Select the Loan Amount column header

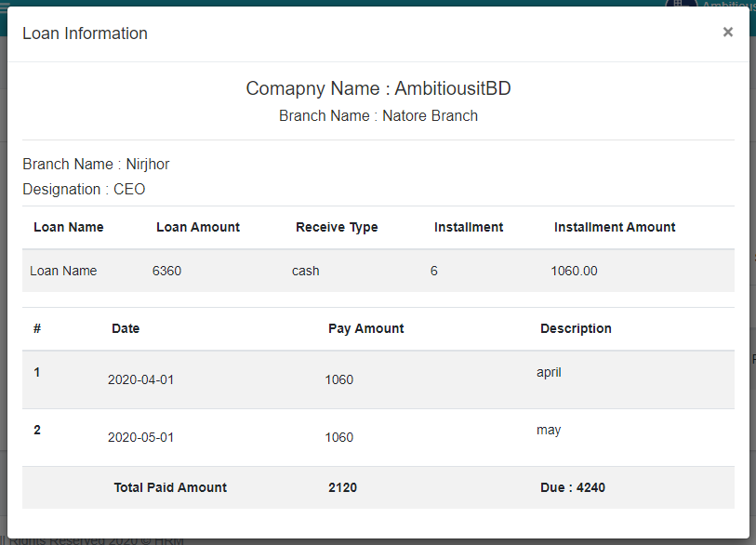198,227
